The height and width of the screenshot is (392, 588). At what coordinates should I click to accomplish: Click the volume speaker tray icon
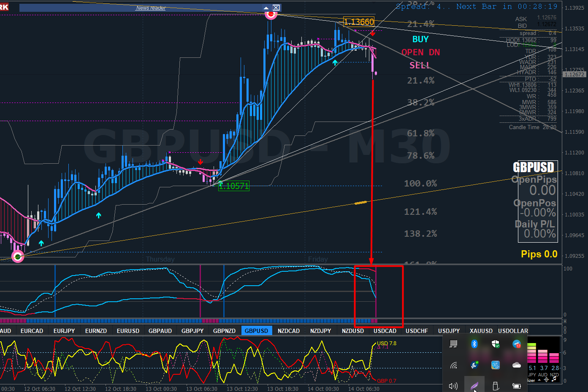click(x=453, y=386)
